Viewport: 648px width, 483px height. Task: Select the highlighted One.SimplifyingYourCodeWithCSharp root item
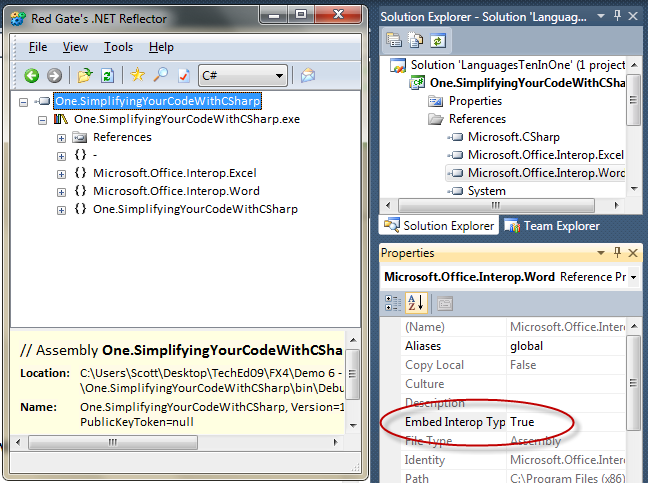click(157, 101)
